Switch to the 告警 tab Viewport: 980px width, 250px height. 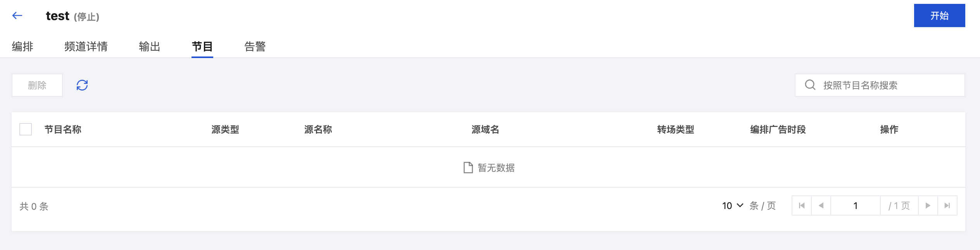(x=255, y=46)
